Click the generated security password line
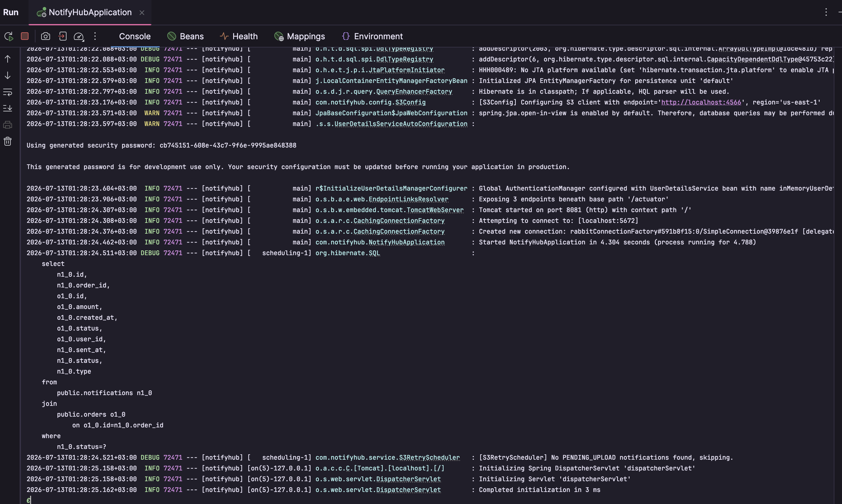 pos(162,146)
